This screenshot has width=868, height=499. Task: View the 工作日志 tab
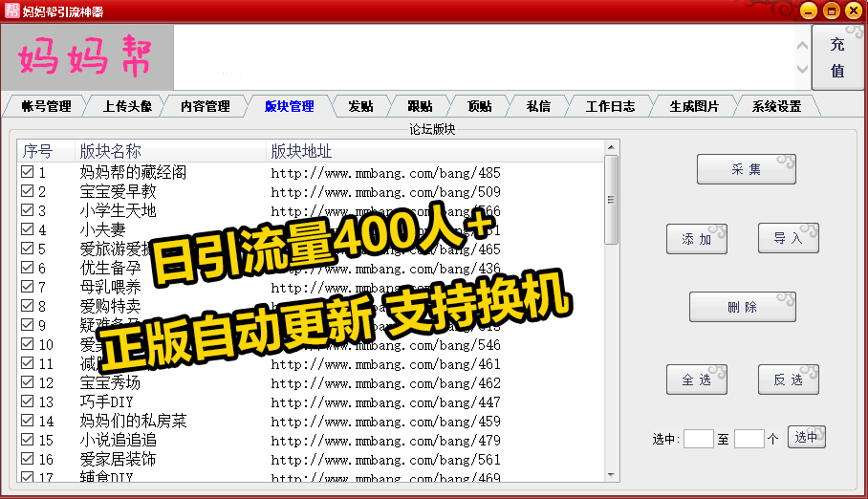click(x=610, y=106)
